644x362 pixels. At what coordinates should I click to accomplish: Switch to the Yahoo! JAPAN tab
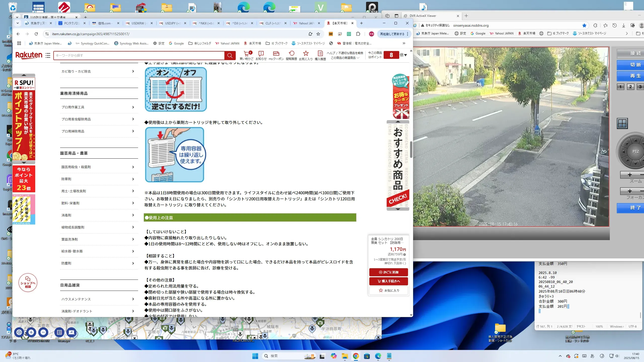click(306, 23)
